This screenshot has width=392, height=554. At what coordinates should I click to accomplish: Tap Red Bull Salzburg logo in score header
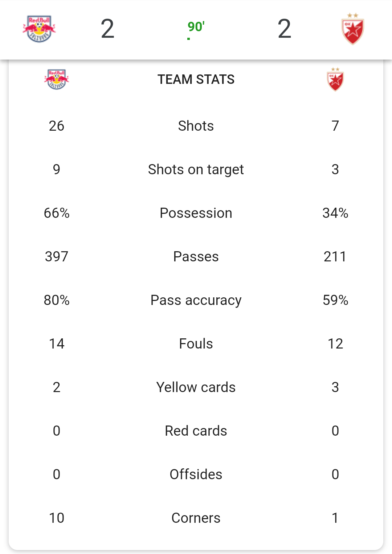click(39, 29)
